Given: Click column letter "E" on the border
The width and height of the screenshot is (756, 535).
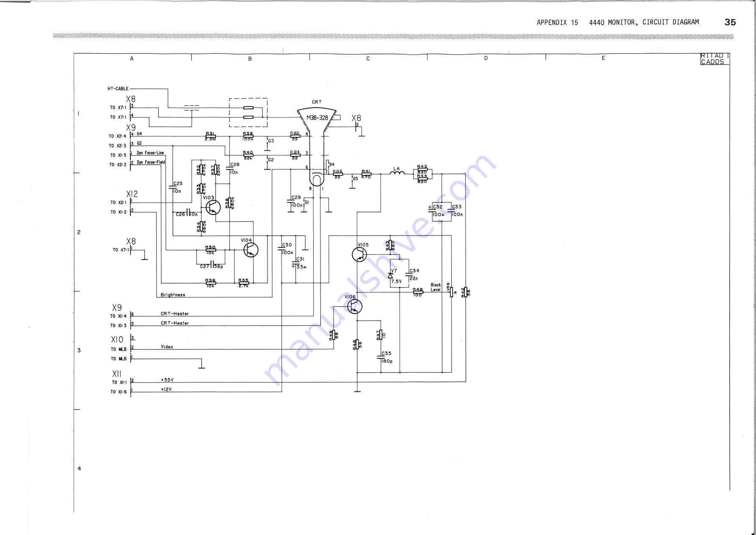Looking at the screenshot, I should point(604,58).
